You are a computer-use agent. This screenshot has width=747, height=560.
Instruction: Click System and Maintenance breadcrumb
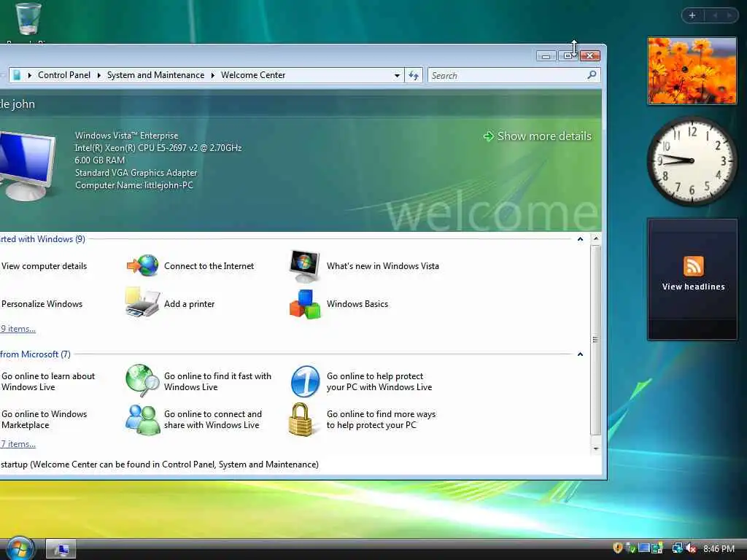155,75
